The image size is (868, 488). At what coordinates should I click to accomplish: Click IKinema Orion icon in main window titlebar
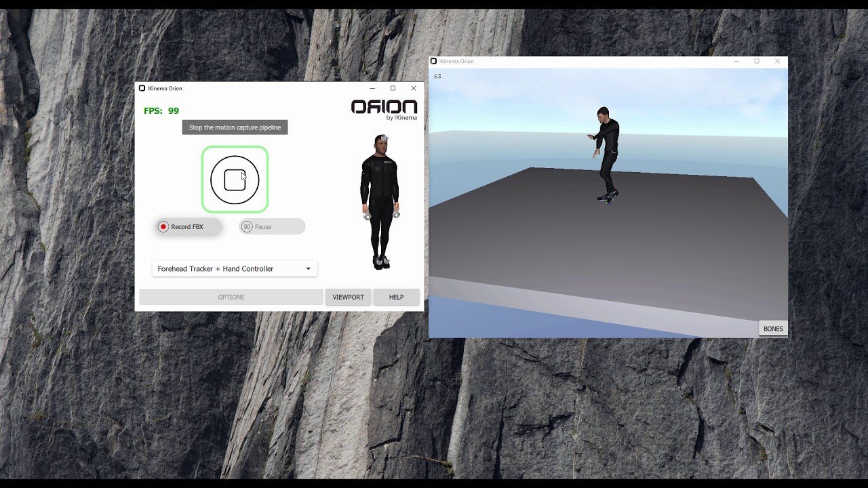point(143,88)
